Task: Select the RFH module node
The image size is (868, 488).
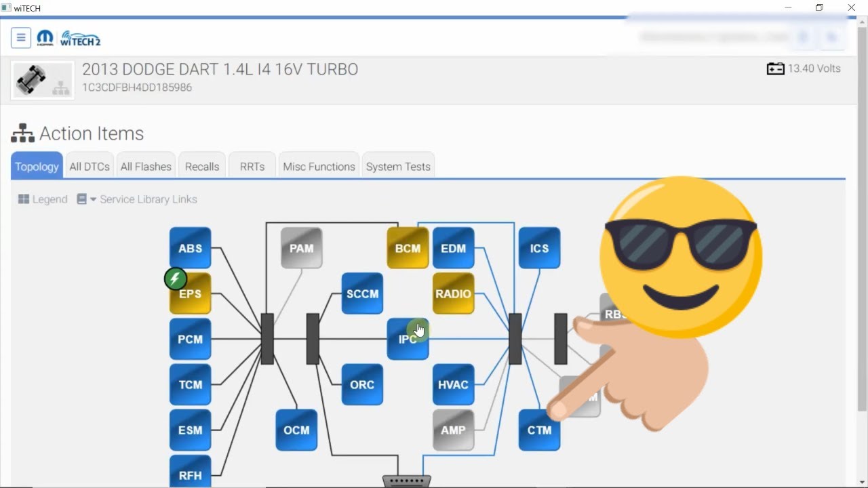Action: coord(190,472)
